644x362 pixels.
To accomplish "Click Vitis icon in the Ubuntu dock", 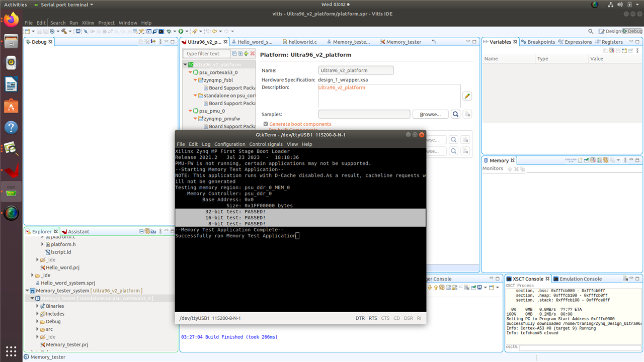I will tap(11, 170).
